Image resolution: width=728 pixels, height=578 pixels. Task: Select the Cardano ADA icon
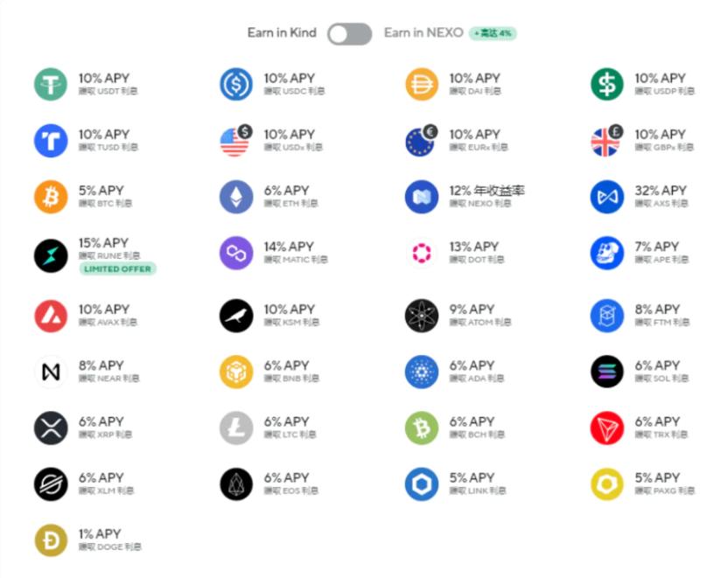(x=422, y=372)
